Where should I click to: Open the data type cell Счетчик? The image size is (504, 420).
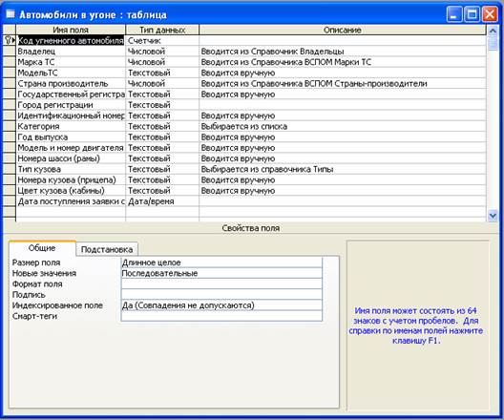click(x=162, y=40)
